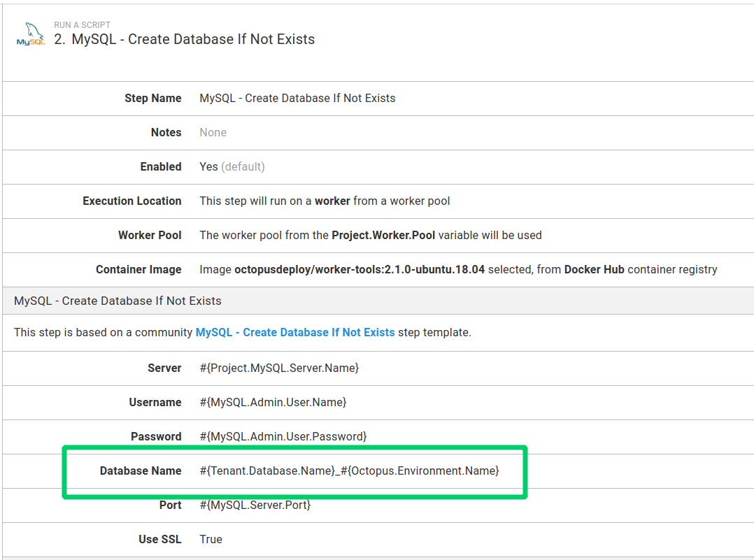Click the MySQL dolphin logo icon
The image size is (754, 560).
pyautogui.click(x=31, y=34)
